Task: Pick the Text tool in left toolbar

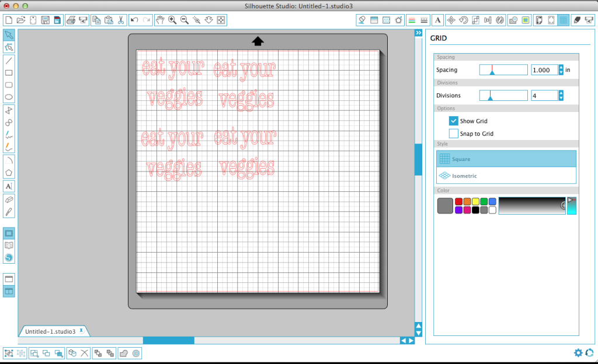Action: (9, 186)
